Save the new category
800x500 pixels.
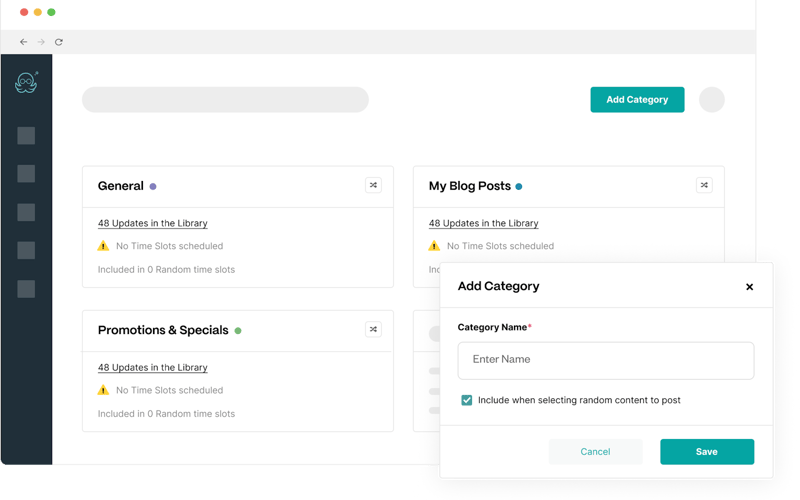(707, 452)
